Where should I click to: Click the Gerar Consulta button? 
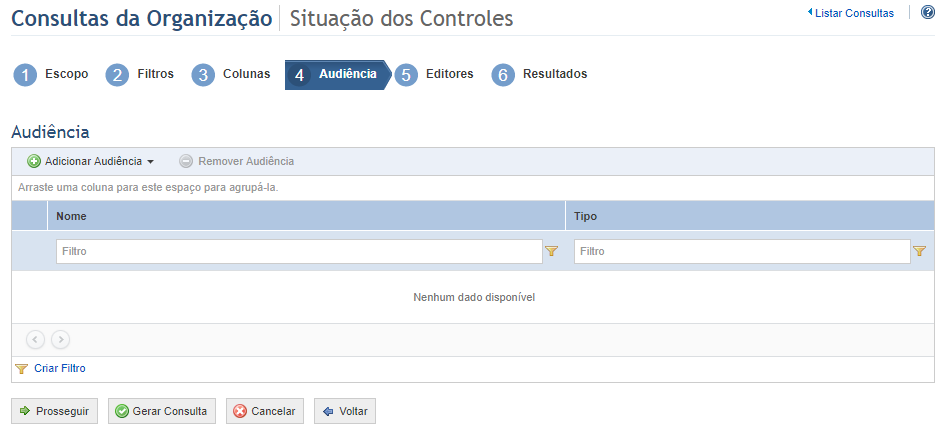pos(161,411)
